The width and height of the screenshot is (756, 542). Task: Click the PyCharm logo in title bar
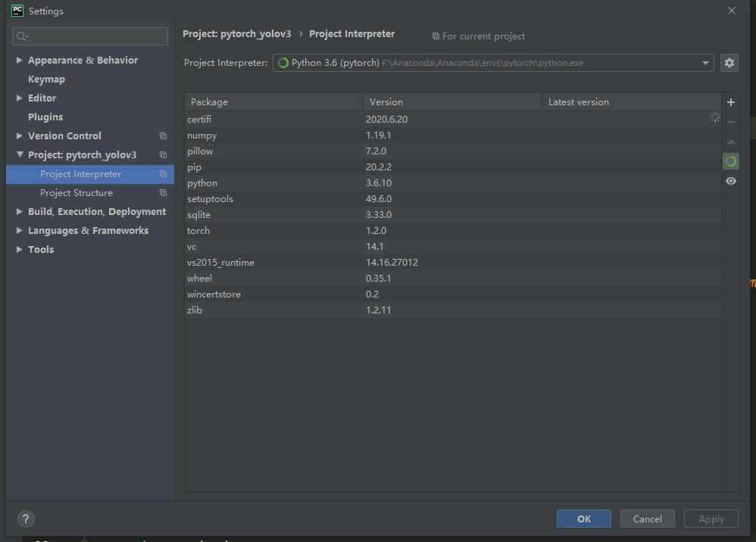[17, 11]
